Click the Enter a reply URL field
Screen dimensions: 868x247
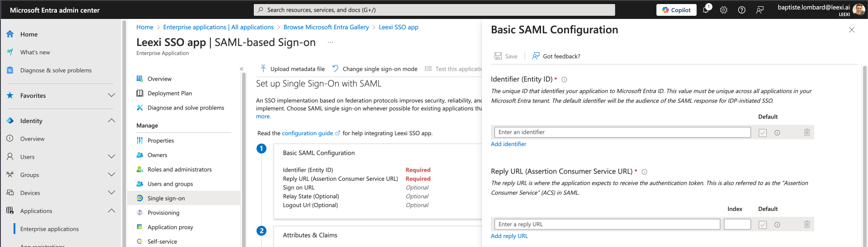(x=607, y=224)
